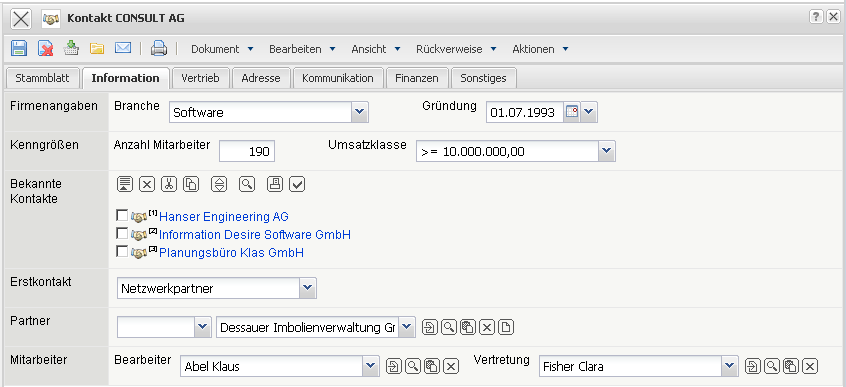Click the scissors cut icon in Bekannte Kontakte
This screenshot has height=387, width=846.
coord(169,184)
